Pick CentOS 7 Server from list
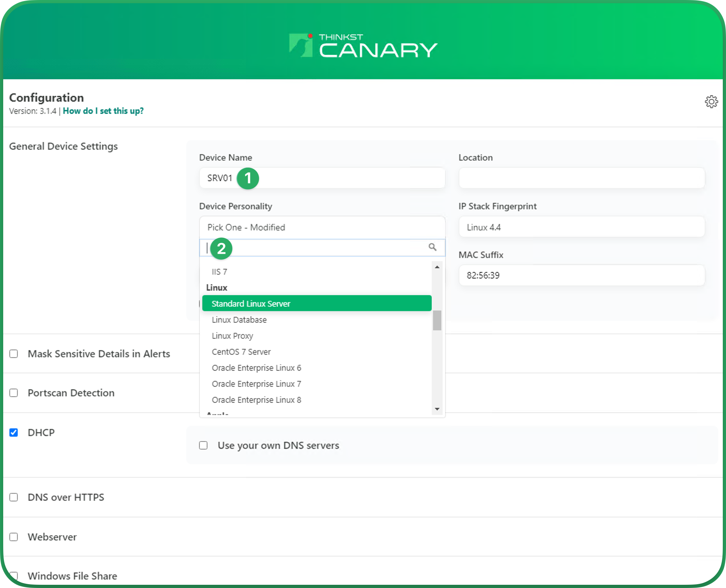This screenshot has height=588, width=726. [241, 352]
